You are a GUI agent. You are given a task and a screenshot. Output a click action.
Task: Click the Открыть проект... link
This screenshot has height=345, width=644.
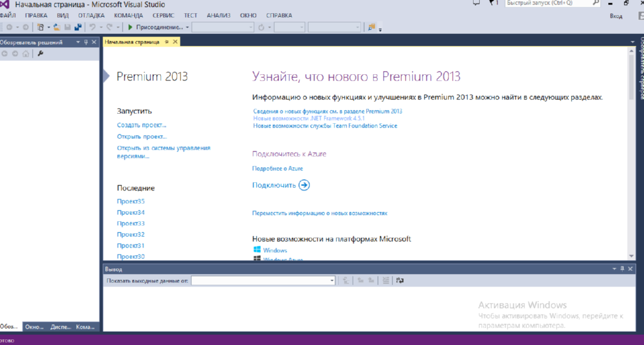tap(142, 136)
